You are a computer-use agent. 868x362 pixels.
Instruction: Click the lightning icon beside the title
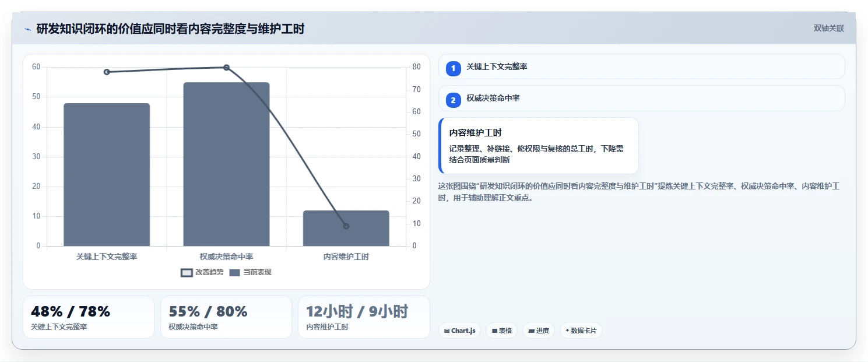pos(27,29)
